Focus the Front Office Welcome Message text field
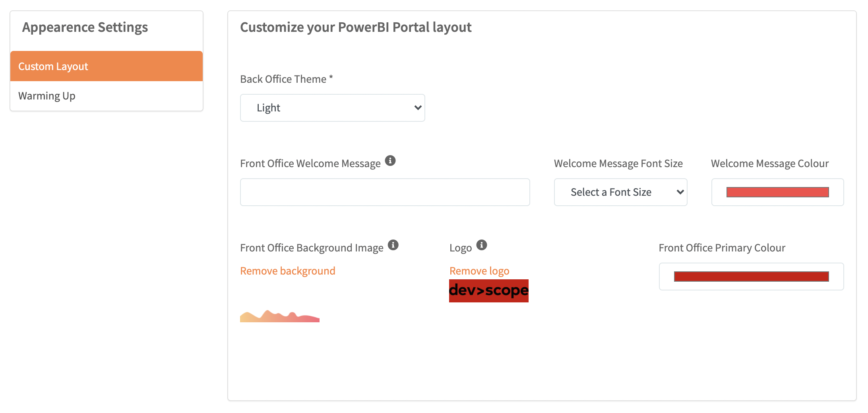 point(385,192)
